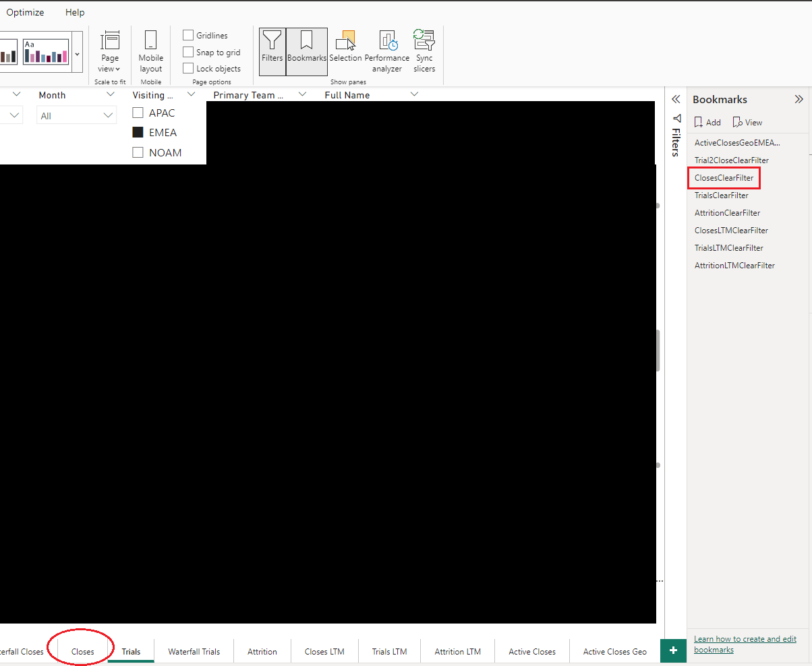Expand the Month slicer header chevron
The width and height of the screenshot is (812, 666).
pyautogui.click(x=111, y=94)
